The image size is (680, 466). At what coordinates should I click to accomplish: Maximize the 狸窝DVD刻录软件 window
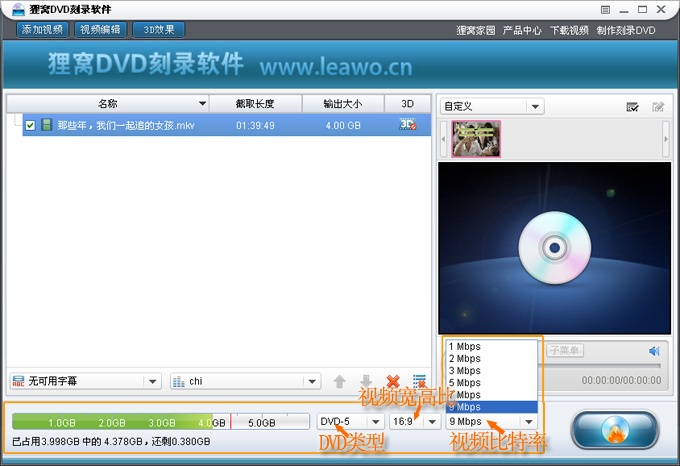[x=642, y=10]
